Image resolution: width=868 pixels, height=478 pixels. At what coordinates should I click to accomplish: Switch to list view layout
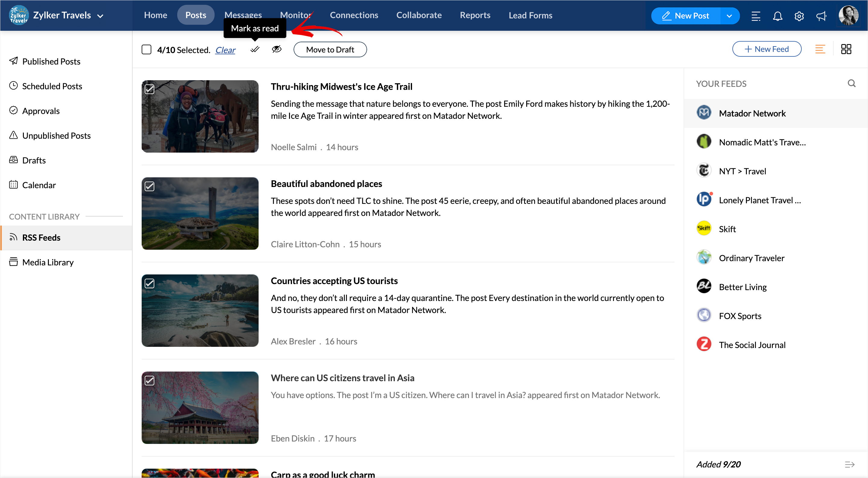(820, 49)
